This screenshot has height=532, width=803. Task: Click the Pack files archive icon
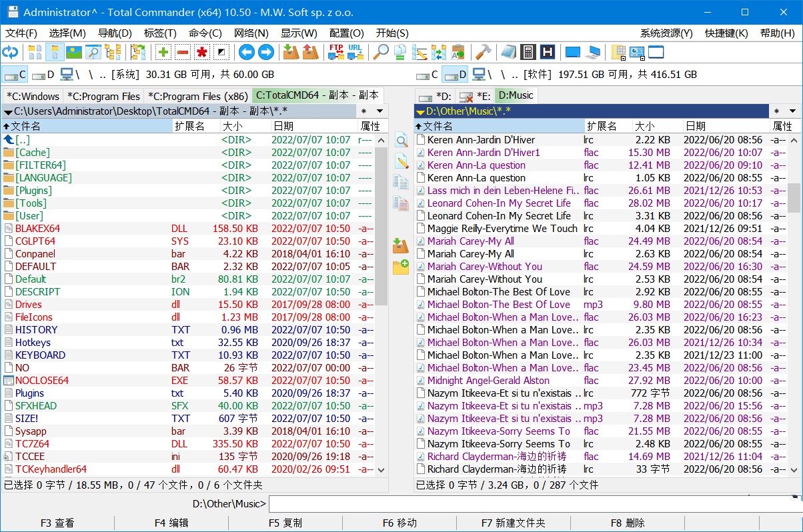[x=290, y=51]
